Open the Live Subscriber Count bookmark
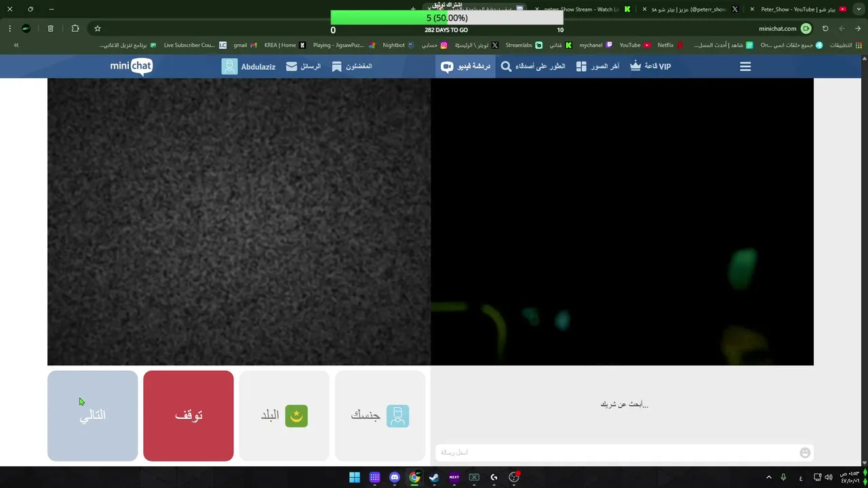The width and height of the screenshot is (868, 488). point(195,45)
